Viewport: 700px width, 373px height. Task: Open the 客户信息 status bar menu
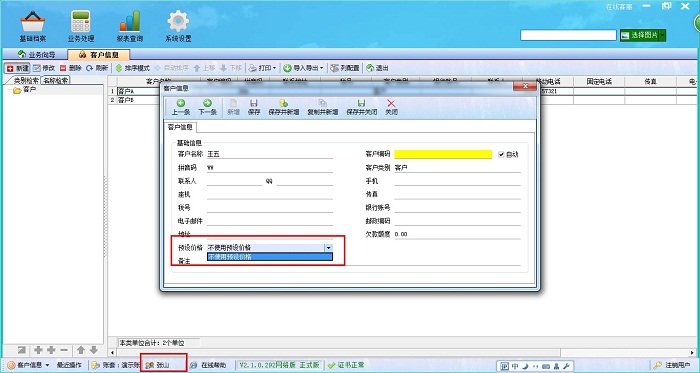click(x=29, y=365)
